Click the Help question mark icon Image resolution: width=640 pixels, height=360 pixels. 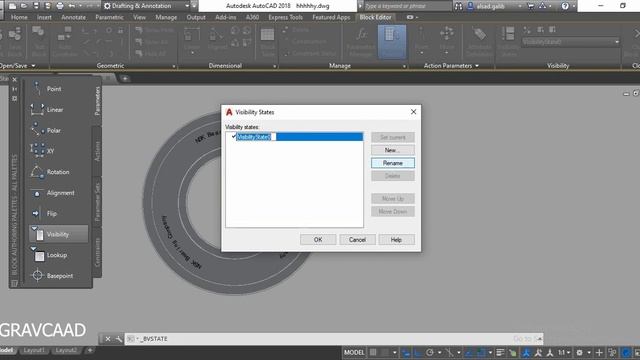(x=565, y=6)
